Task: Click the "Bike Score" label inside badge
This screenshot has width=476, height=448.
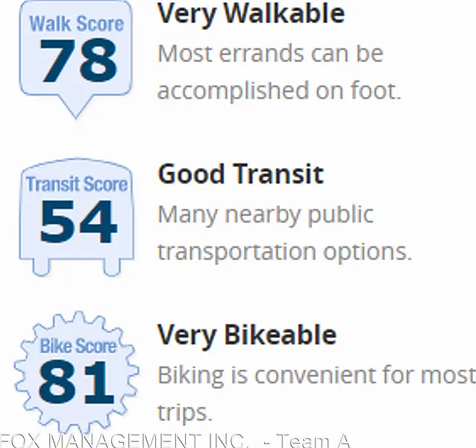Action: (78, 346)
